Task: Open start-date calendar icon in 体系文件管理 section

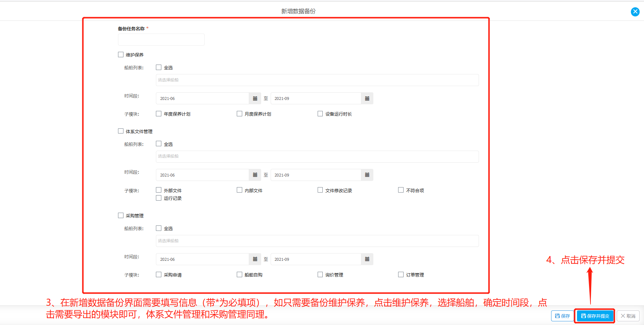Action: 255,175
